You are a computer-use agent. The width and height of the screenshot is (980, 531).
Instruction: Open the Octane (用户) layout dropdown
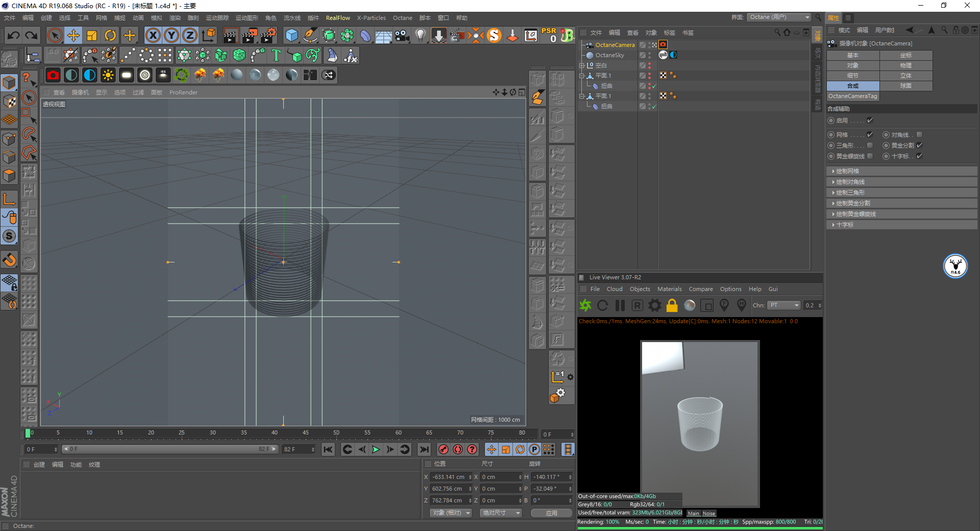coord(779,17)
